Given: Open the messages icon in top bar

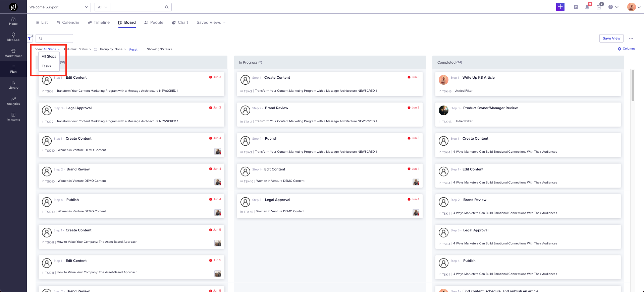Looking at the screenshot, I should pyautogui.click(x=576, y=7).
